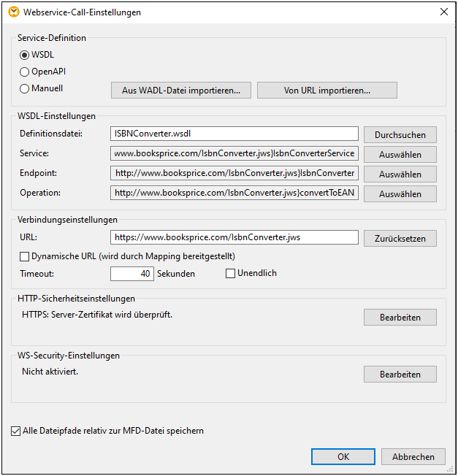Click the Timeout seconds field
The height and width of the screenshot is (476, 458).
click(131, 274)
